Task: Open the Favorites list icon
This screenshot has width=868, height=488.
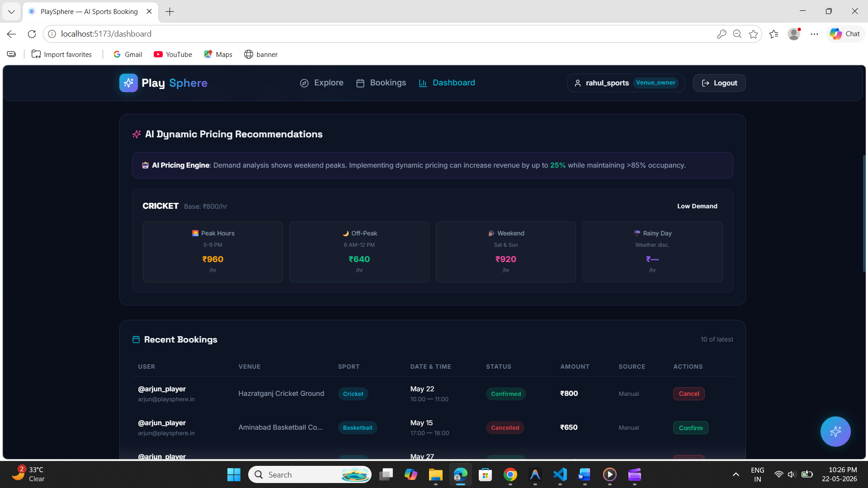Action: pos(774,34)
